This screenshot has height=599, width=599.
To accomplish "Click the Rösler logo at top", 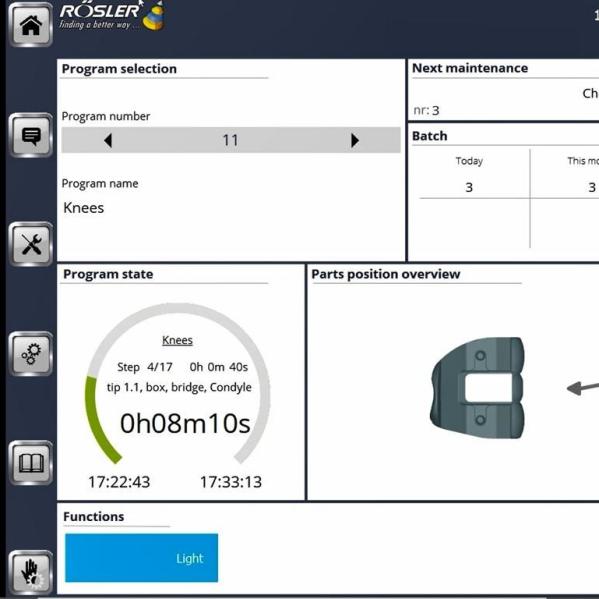I will [112, 16].
